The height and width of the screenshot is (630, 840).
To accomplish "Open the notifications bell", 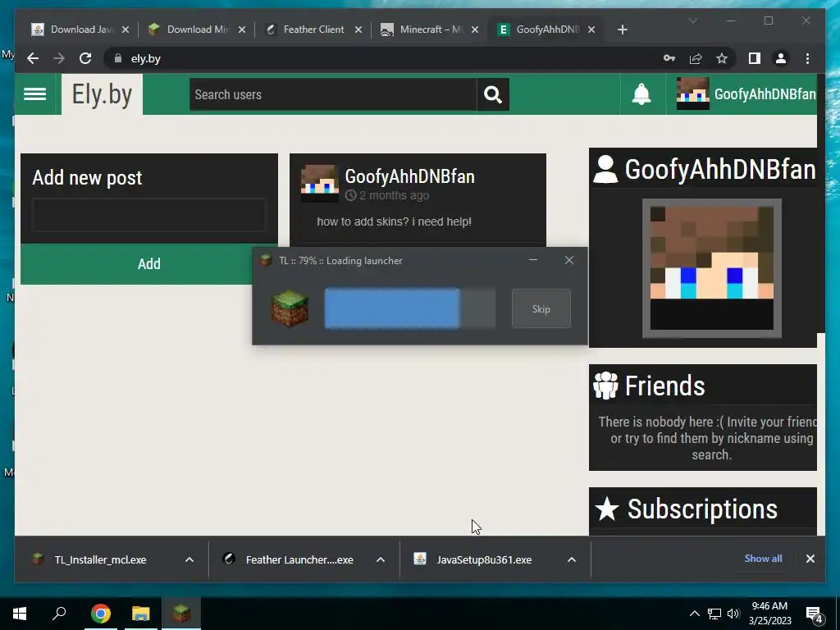I will [x=641, y=94].
